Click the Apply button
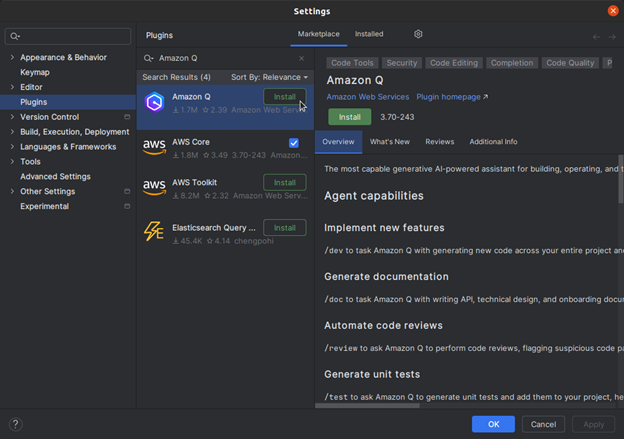The height and width of the screenshot is (439, 624). tap(593, 424)
